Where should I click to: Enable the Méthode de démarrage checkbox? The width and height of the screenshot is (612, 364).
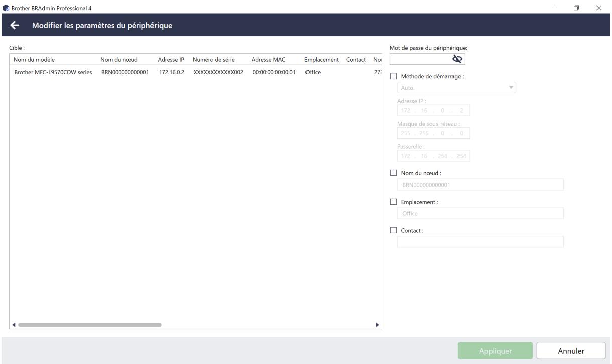point(393,76)
